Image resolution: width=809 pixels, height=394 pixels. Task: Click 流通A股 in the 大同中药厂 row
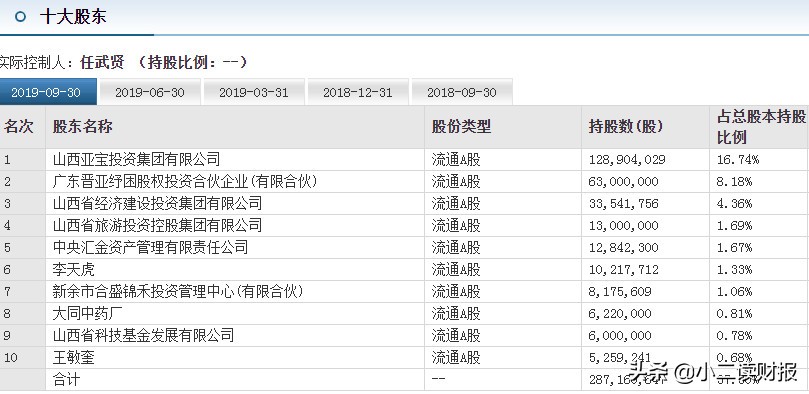(456, 314)
